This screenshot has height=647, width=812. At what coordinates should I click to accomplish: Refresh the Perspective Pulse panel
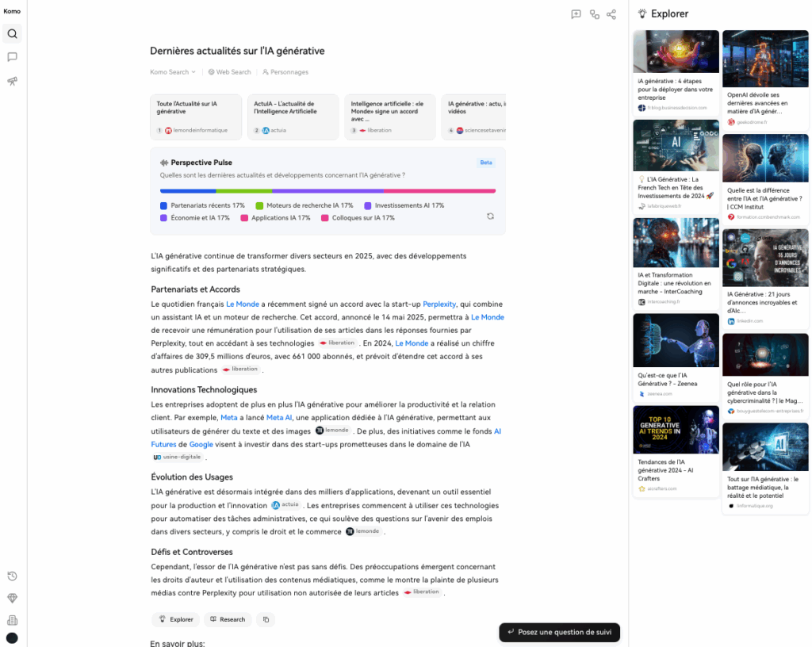coord(490,216)
